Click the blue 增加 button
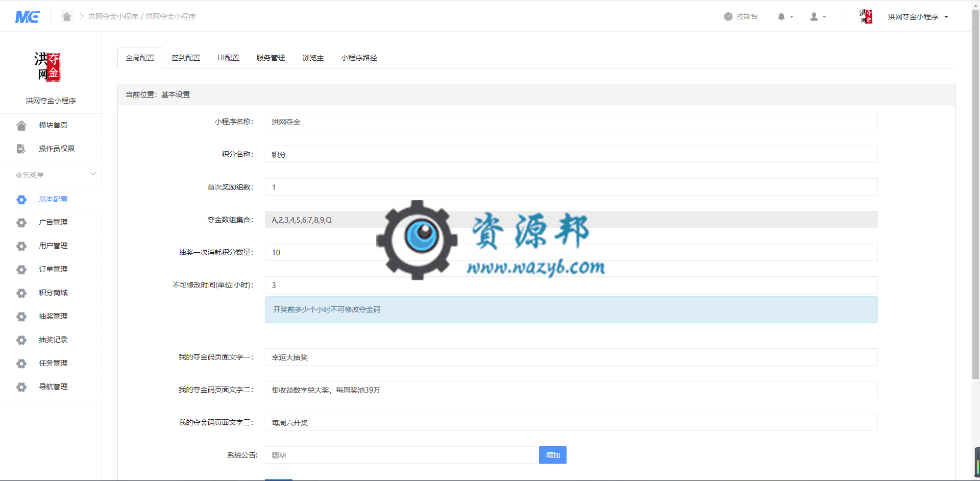This screenshot has height=481, width=980. pos(553,455)
